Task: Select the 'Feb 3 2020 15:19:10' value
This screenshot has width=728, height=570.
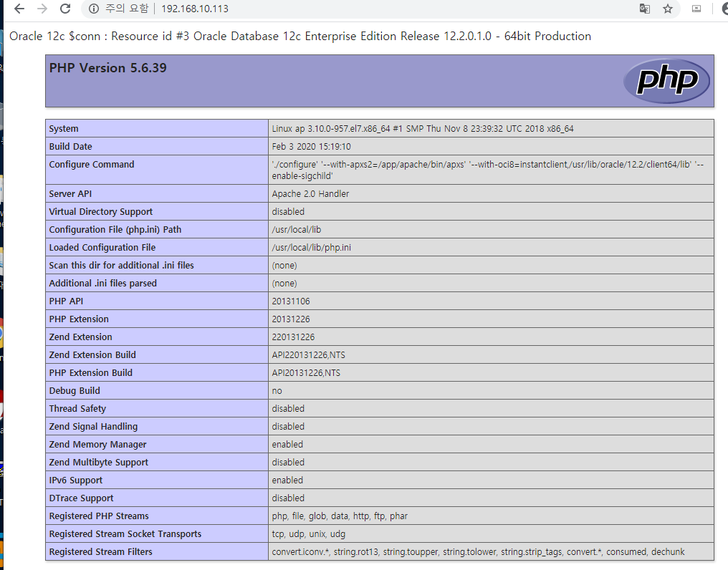Action: pos(312,147)
